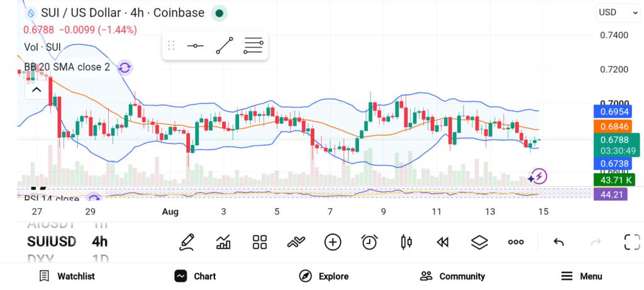Image resolution: width=644 pixels, height=290 pixels.
Task: Switch to the Explore tab
Action: click(324, 276)
